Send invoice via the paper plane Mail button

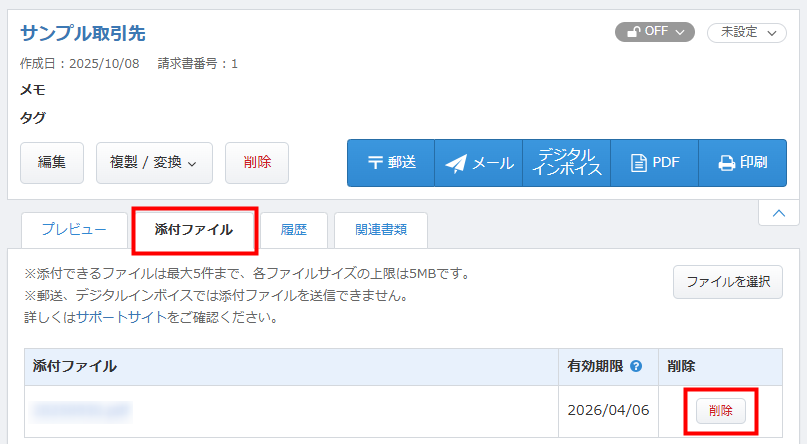(479, 163)
